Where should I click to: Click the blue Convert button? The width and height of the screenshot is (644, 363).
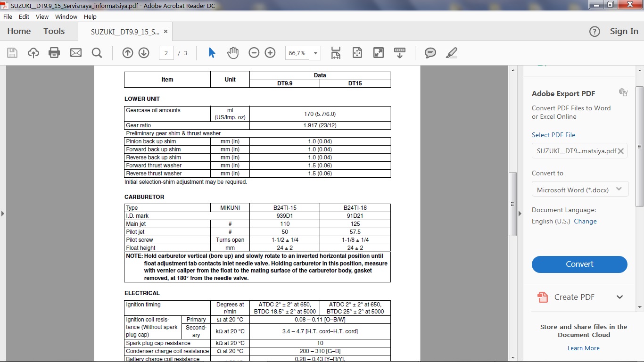click(579, 264)
